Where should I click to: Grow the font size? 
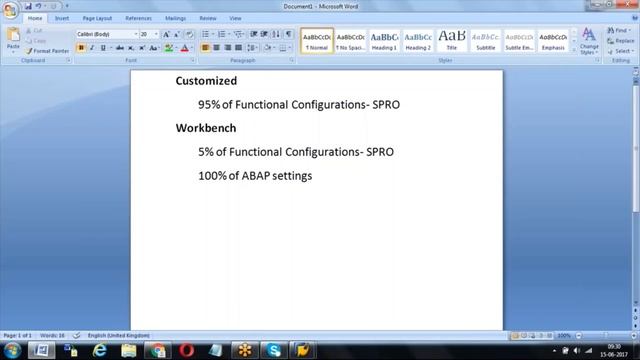click(x=166, y=35)
